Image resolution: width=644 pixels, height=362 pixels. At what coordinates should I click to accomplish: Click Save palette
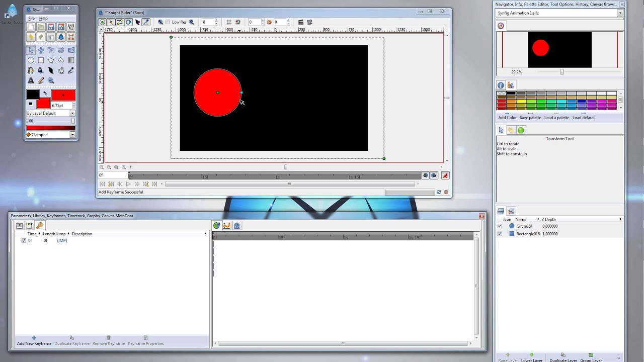pos(530,118)
